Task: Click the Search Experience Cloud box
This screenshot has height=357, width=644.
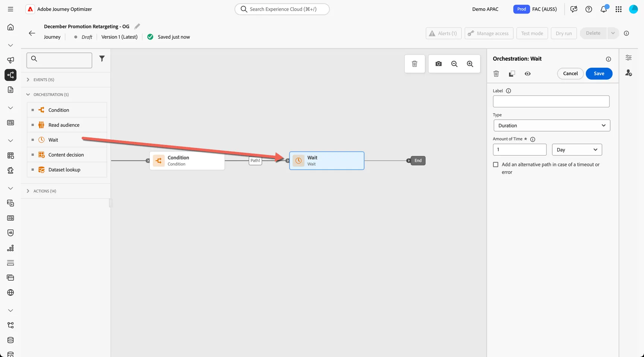Action: point(282,9)
